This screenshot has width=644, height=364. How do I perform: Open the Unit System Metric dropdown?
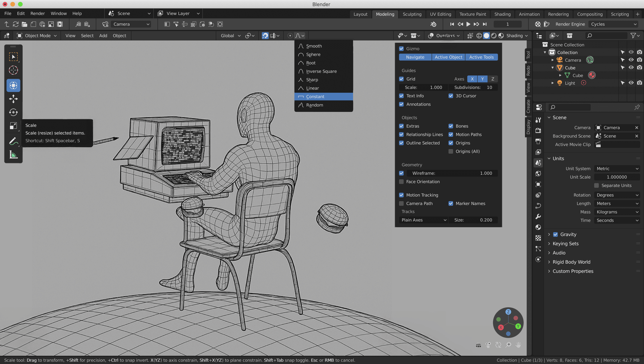click(617, 169)
